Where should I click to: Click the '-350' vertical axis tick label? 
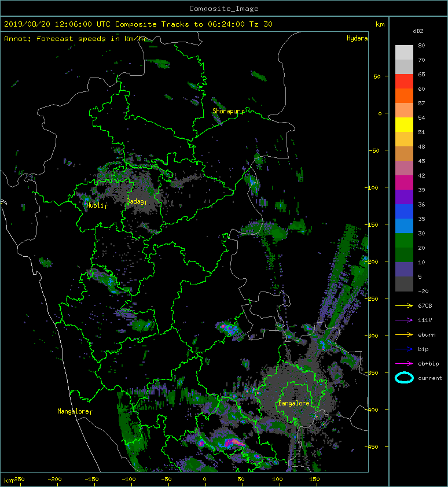[x=371, y=372]
